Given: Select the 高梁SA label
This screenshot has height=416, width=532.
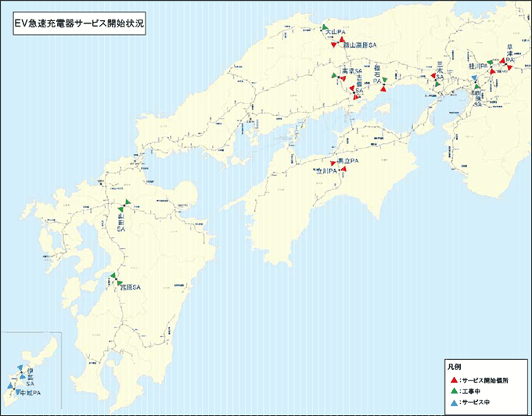Looking at the screenshot, I should (352, 71).
